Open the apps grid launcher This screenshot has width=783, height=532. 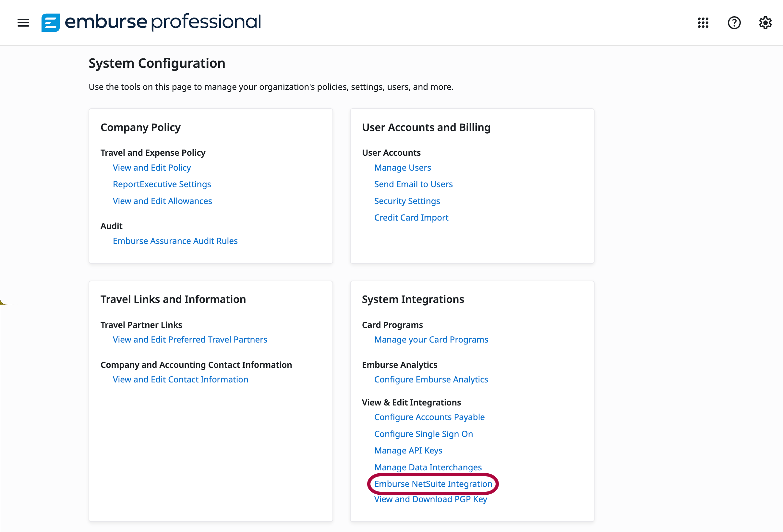[703, 23]
